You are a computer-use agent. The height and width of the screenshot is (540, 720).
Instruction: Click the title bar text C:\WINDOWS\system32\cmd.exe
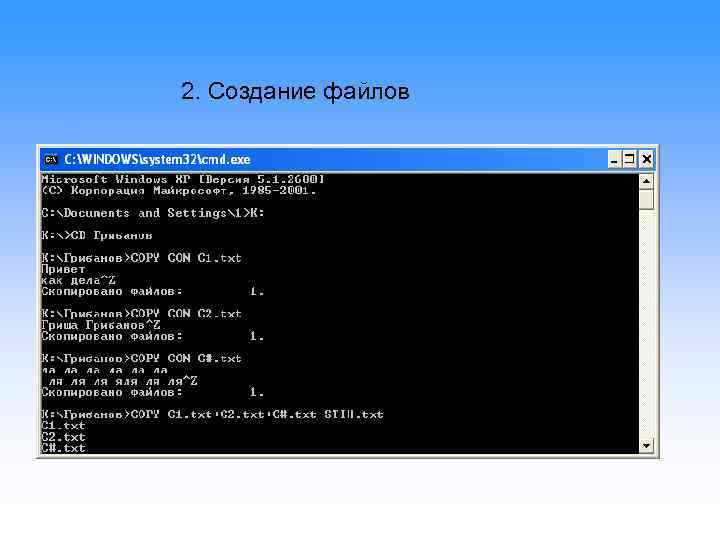point(157,159)
